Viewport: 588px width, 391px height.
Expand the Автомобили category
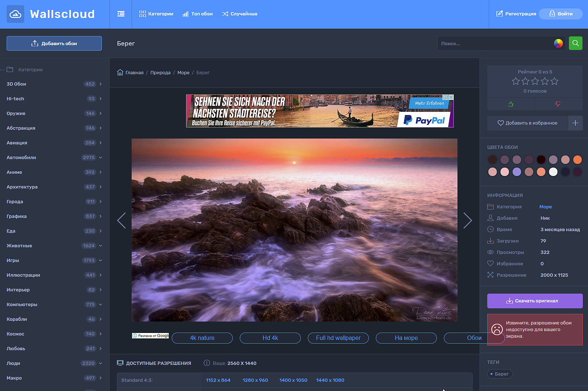[100, 158]
